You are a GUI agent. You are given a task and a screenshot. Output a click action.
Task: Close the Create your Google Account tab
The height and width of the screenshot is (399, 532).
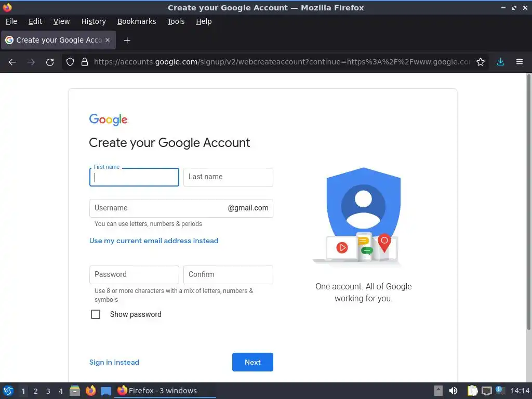pyautogui.click(x=108, y=40)
